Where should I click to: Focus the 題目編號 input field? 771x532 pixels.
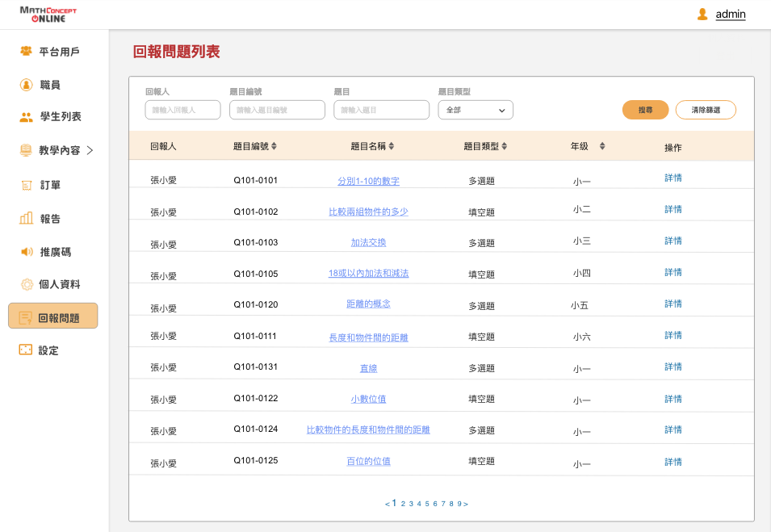click(278, 110)
